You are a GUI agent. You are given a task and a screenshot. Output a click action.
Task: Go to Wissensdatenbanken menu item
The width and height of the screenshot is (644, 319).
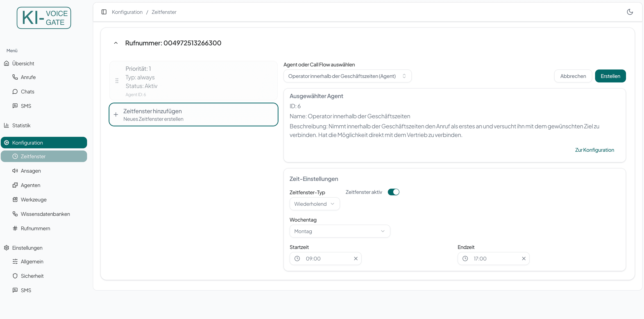tap(45, 214)
